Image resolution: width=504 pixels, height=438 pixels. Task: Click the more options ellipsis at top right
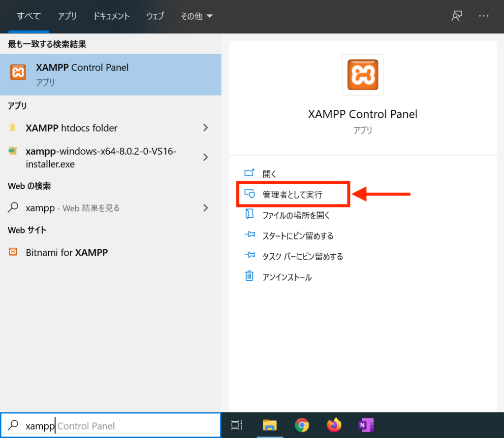tap(483, 16)
